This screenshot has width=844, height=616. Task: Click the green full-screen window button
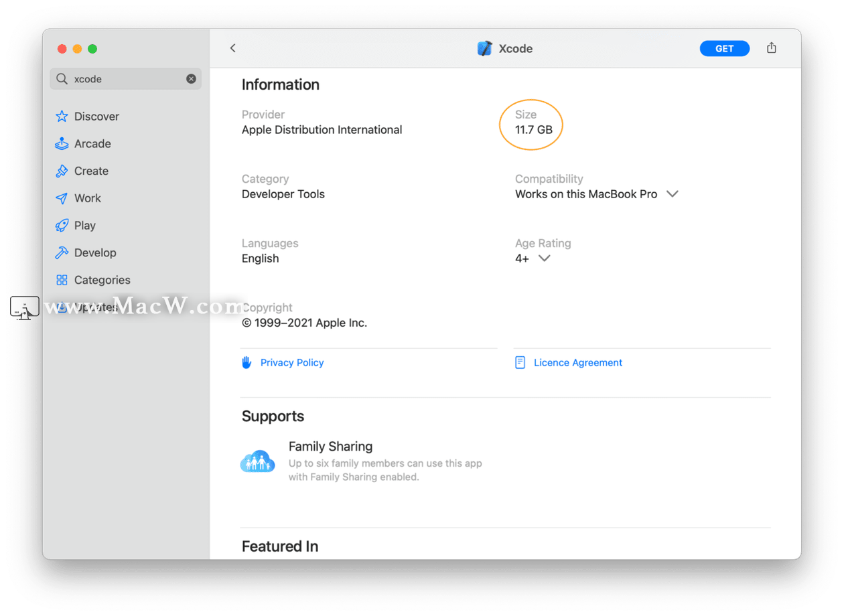tap(92, 49)
